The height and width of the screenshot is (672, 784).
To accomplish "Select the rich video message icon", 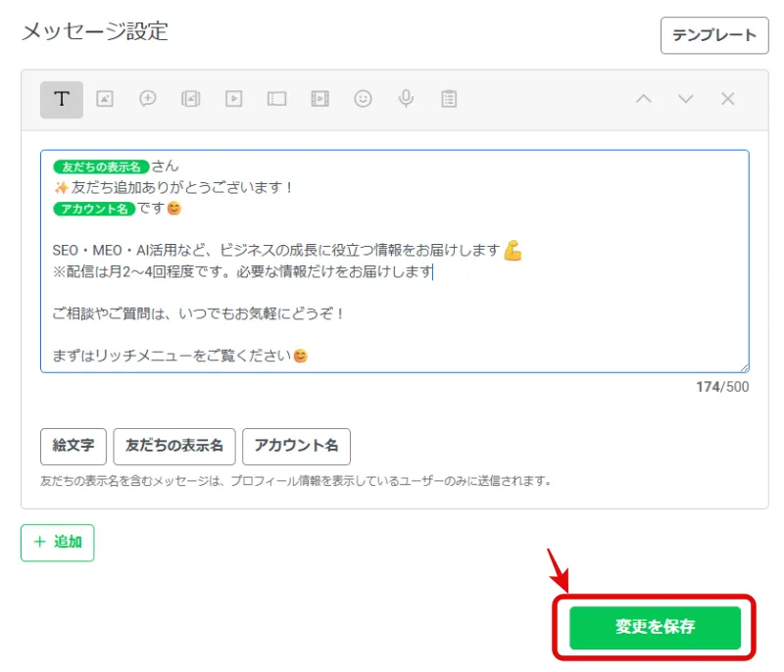I will click(320, 99).
